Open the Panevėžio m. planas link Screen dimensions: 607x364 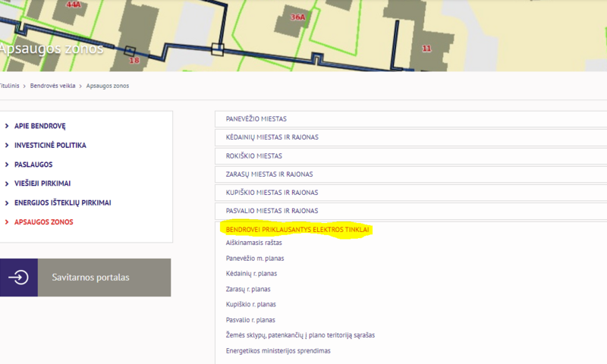pyautogui.click(x=255, y=259)
